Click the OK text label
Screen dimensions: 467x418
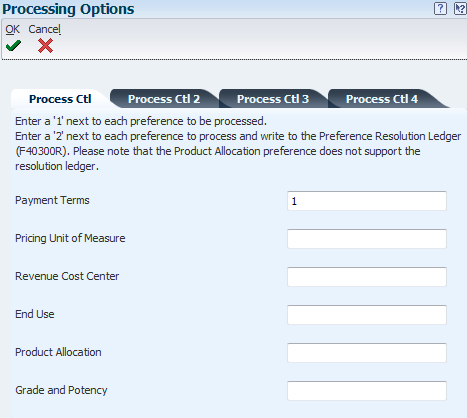tap(13, 29)
